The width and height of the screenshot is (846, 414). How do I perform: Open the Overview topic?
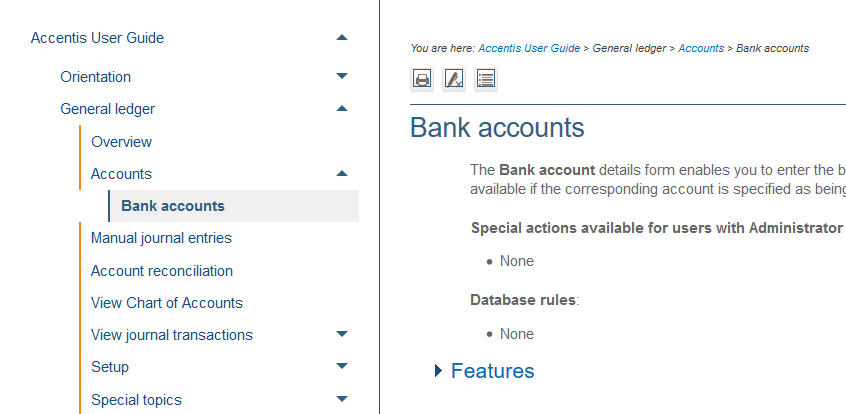point(121,142)
